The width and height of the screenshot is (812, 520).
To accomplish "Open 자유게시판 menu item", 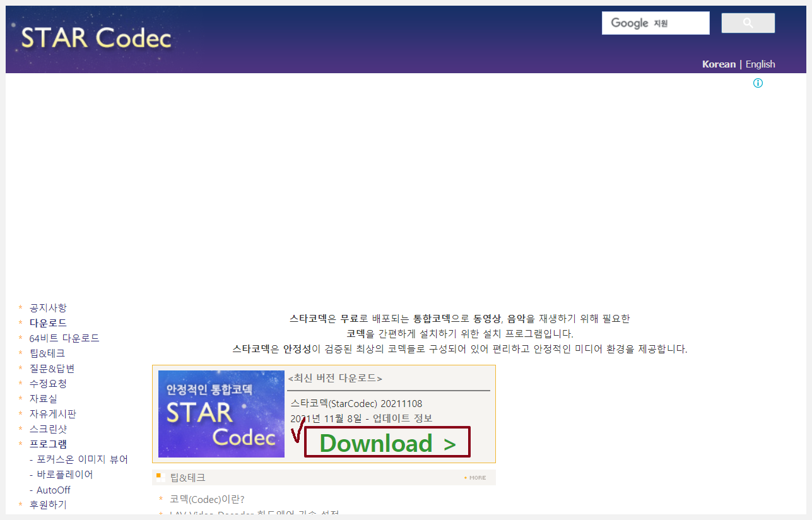I will [x=53, y=414].
